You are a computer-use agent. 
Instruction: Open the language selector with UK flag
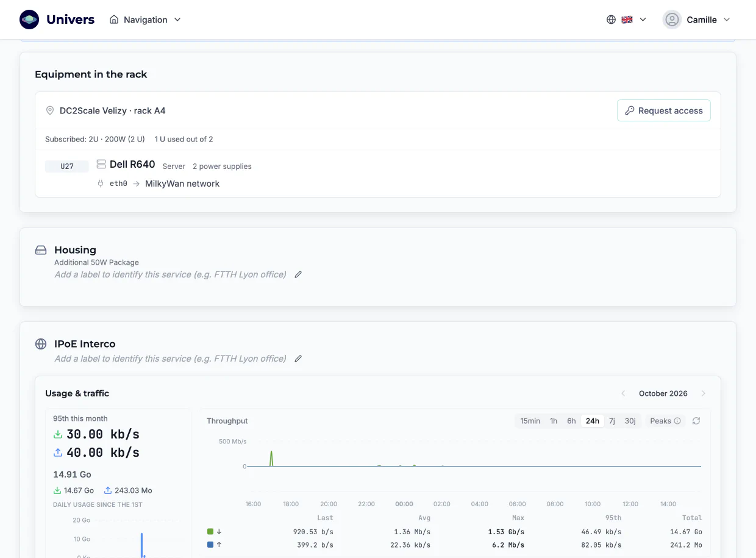[626, 20]
